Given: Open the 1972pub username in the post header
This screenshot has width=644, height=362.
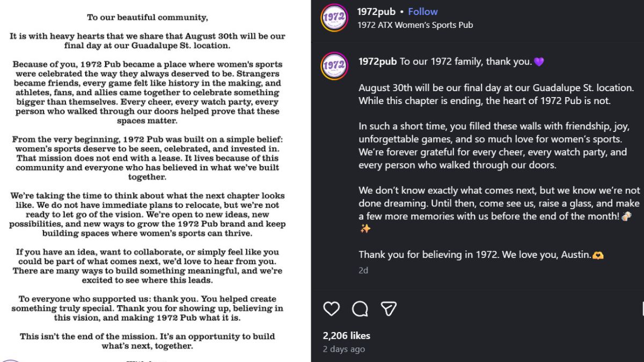Looking at the screenshot, I should coord(376,11).
